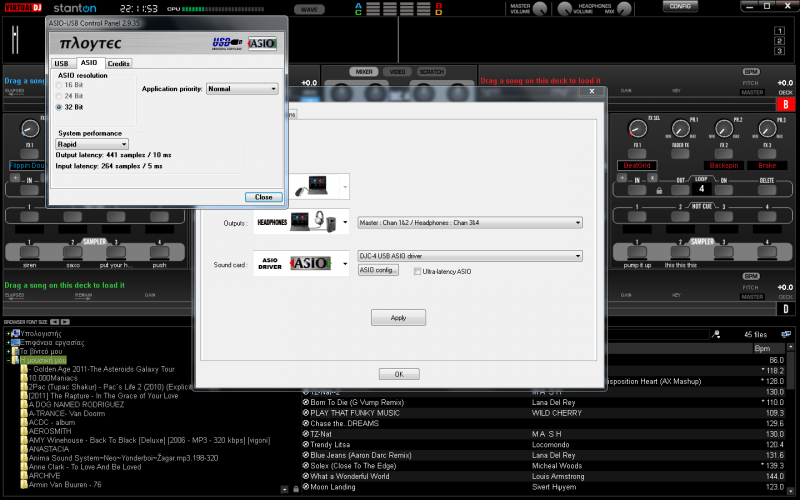Adjust the Headphones Mix knob
Image resolution: width=800 pixels, height=500 pixels.
(x=624, y=9)
